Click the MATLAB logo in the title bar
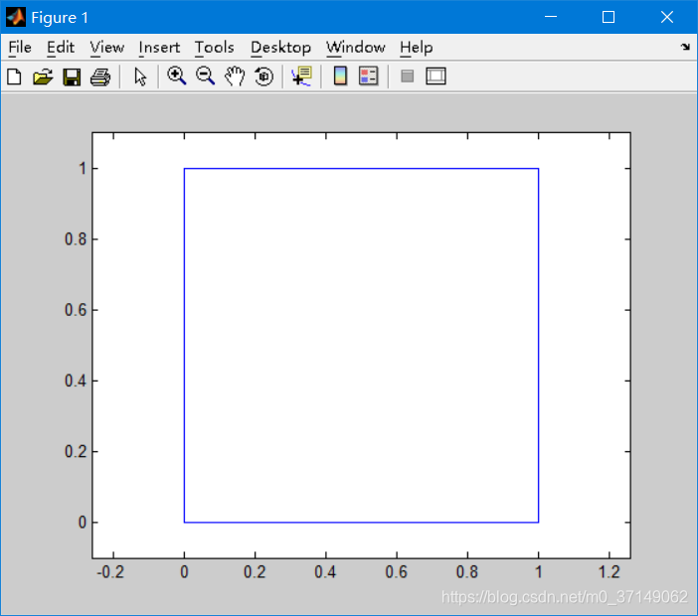Image resolution: width=698 pixels, height=616 pixels. point(16,17)
